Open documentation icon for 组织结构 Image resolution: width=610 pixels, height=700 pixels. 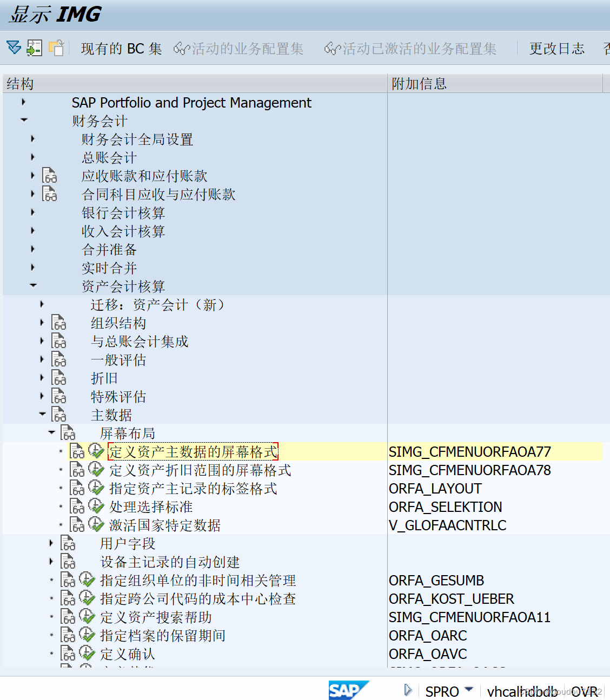click(x=59, y=323)
